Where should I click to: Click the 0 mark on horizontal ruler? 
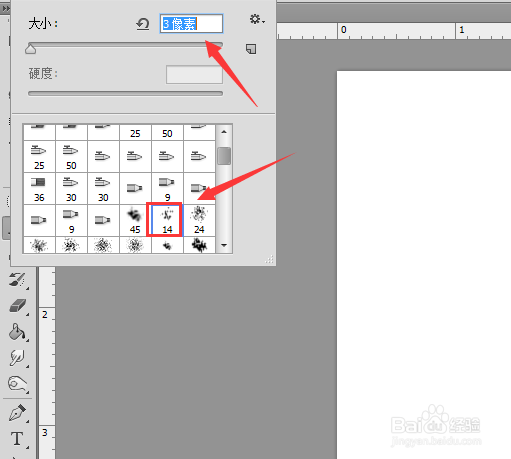pos(344,30)
